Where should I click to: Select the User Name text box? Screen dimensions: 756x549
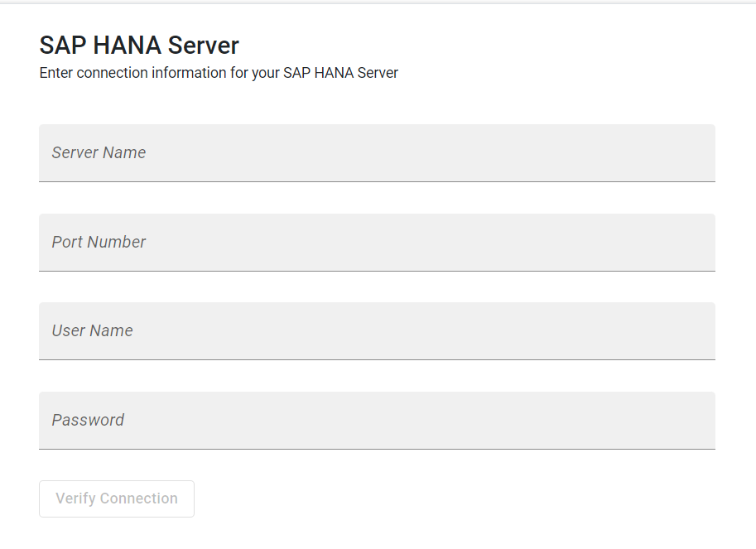[x=377, y=331]
